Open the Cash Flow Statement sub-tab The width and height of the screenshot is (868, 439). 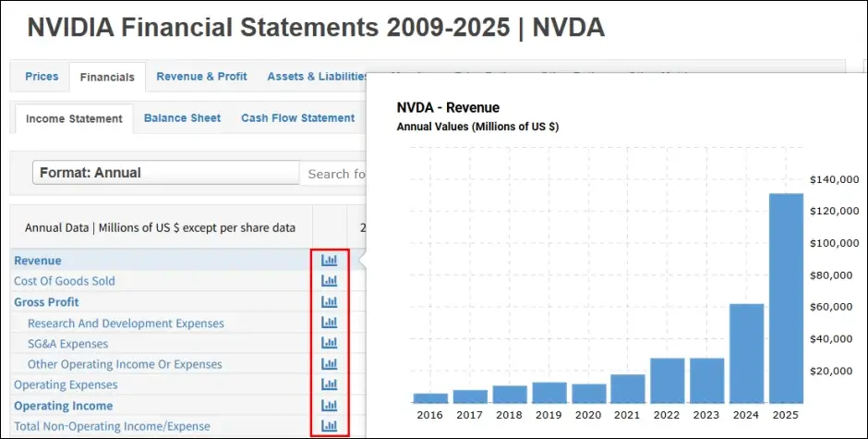click(298, 118)
